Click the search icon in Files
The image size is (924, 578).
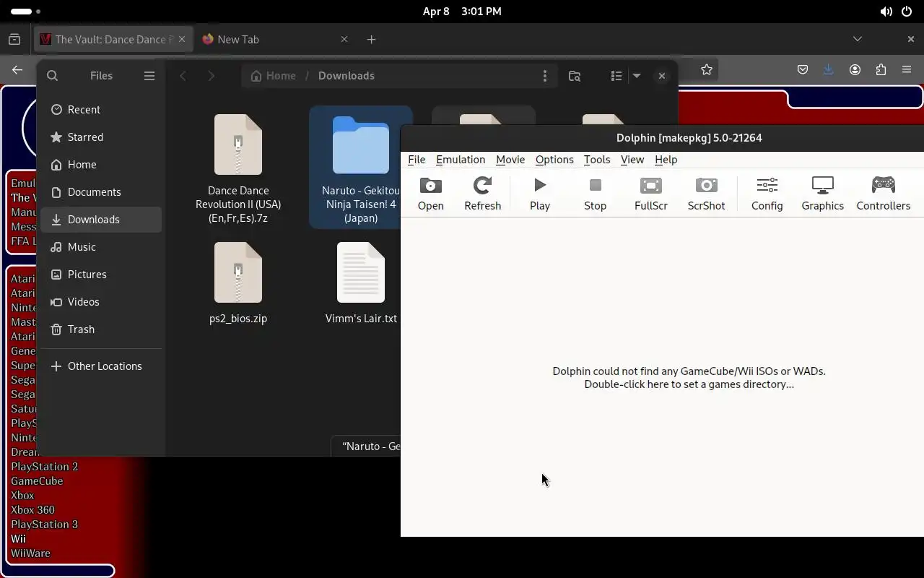click(x=53, y=76)
